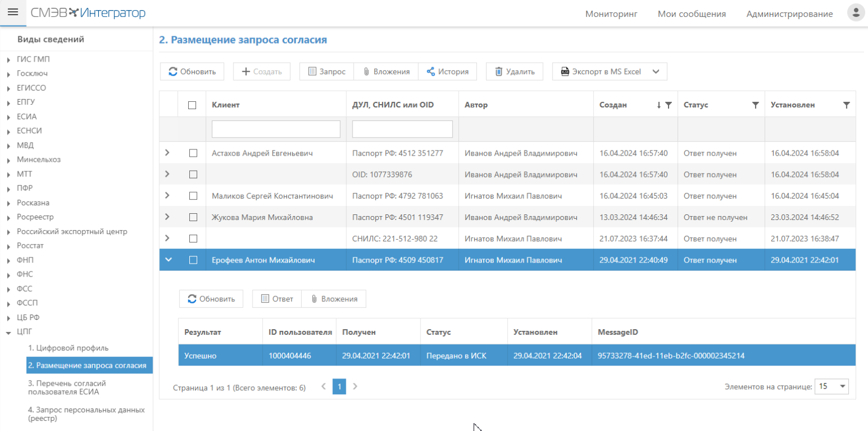Open the Запрос button in toolbar
The width and height of the screenshot is (868, 431).
point(326,72)
